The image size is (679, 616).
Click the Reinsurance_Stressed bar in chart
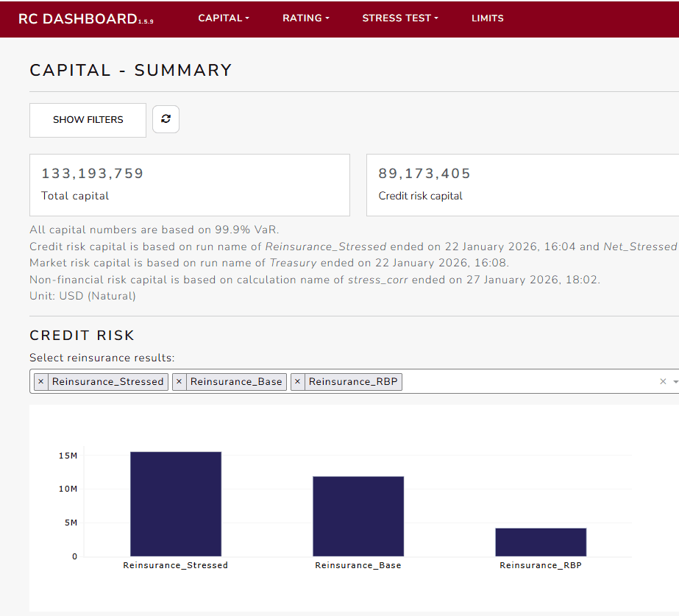(x=176, y=504)
